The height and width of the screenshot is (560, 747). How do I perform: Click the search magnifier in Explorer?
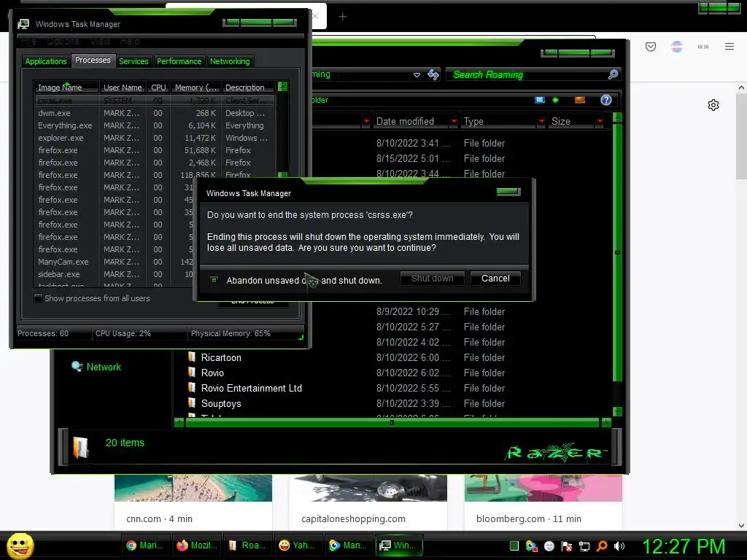point(613,74)
